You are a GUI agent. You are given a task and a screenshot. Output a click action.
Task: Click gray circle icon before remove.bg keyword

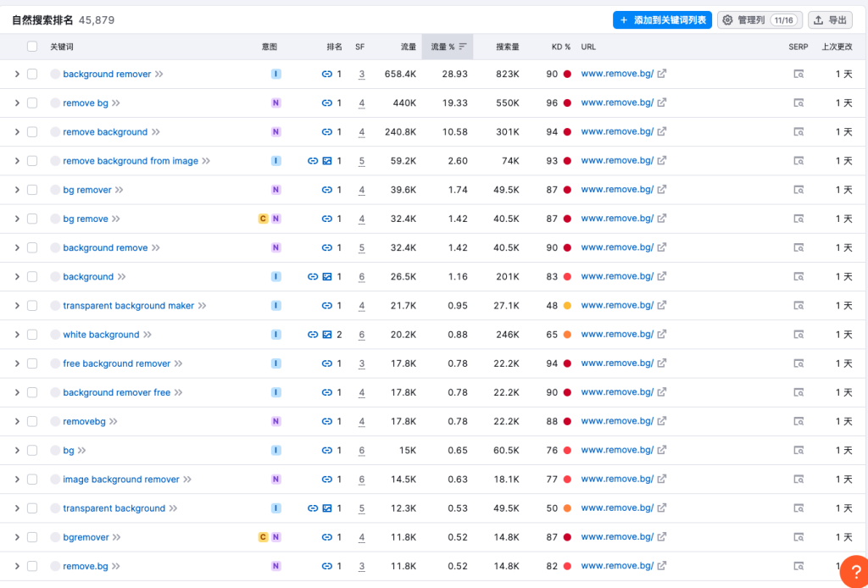(x=55, y=566)
